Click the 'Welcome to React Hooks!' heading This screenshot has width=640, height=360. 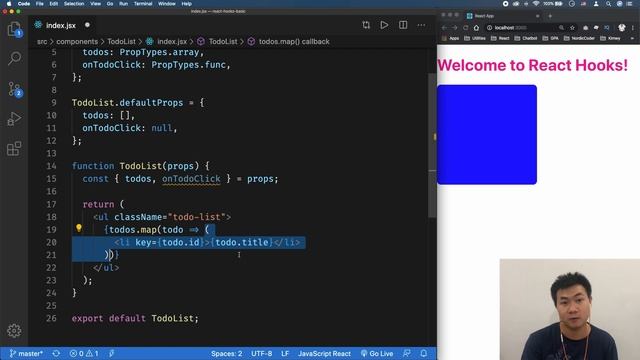click(533, 65)
